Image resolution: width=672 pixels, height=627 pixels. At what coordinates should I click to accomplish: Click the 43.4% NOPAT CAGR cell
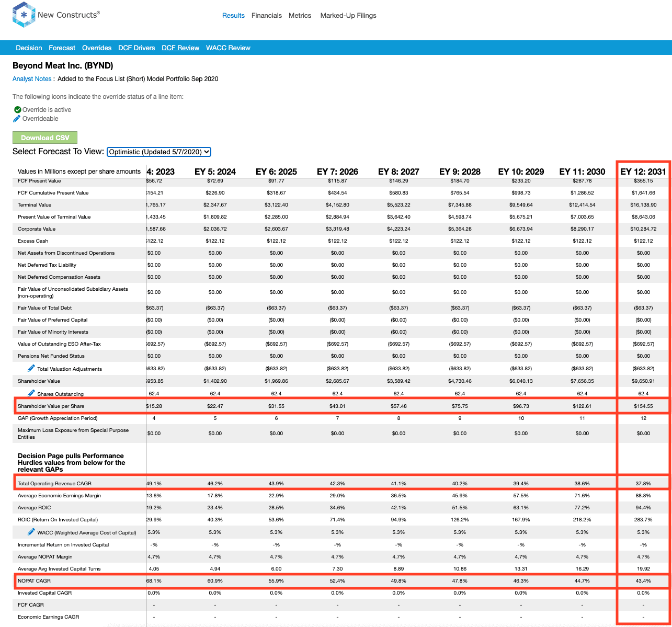click(x=643, y=580)
